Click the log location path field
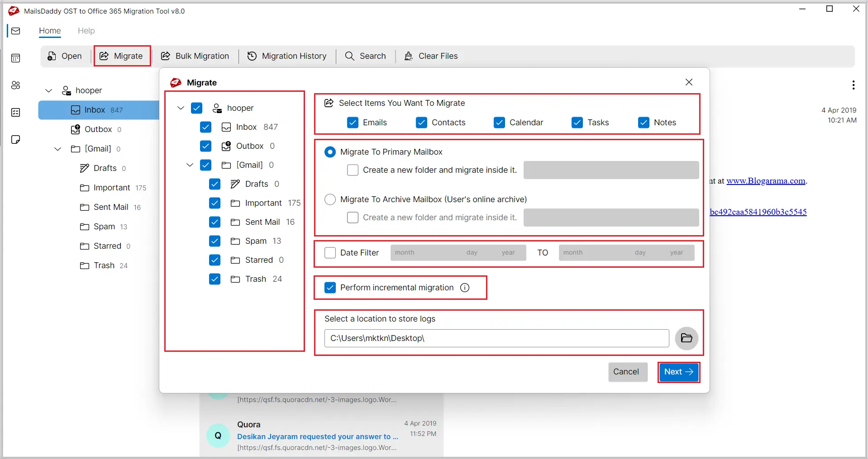Image resolution: width=868 pixels, height=459 pixels. click(496, 338)
